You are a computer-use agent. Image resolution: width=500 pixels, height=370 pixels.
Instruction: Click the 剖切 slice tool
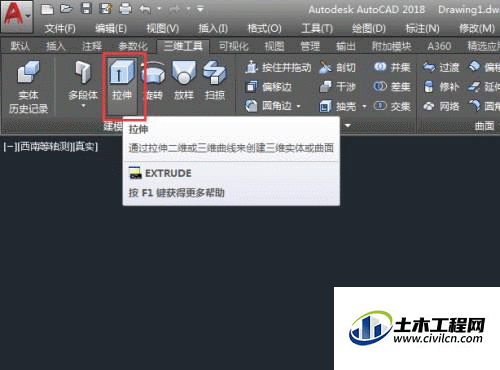pos(337,68)
